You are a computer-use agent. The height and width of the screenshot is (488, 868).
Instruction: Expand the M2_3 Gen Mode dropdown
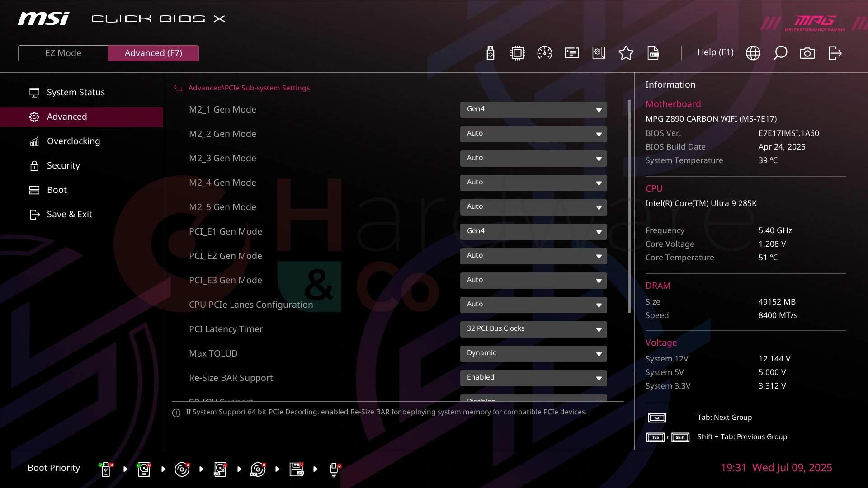pos(533,158)
